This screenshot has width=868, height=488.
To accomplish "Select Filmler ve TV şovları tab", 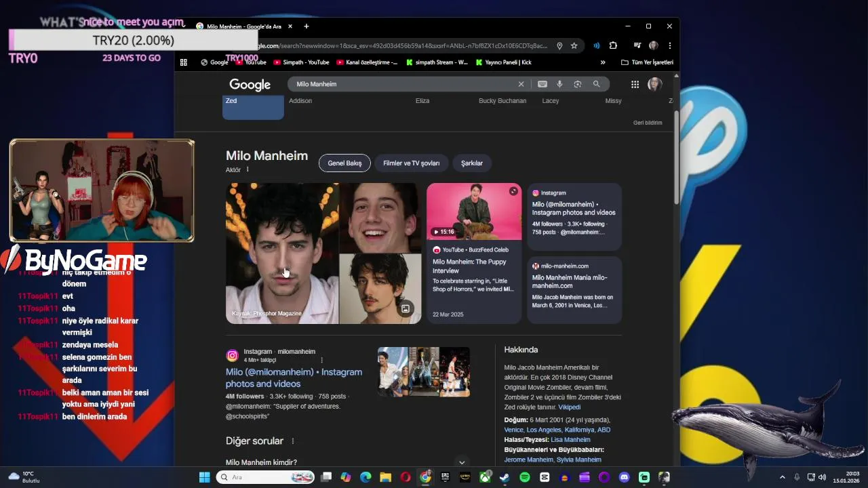I will click(x=411, y=163).
